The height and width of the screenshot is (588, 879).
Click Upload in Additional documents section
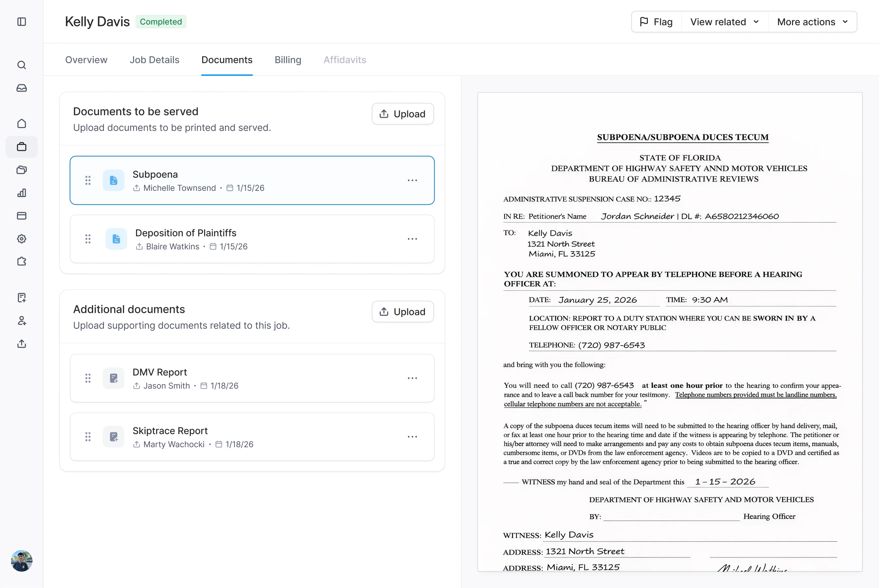402,312
